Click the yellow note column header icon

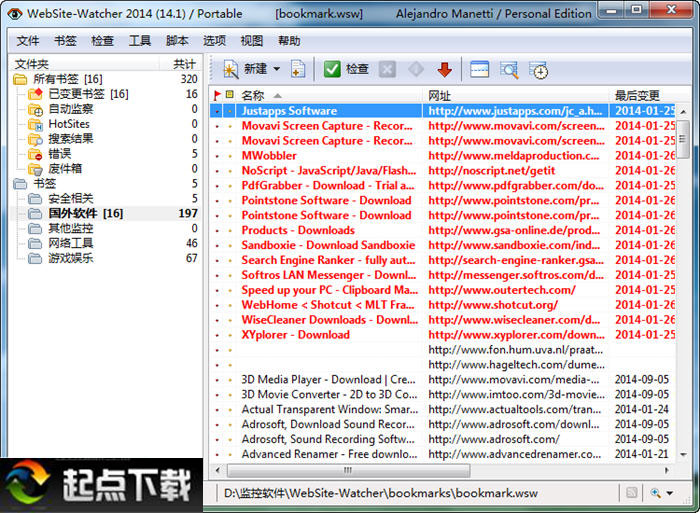(229, 94)
